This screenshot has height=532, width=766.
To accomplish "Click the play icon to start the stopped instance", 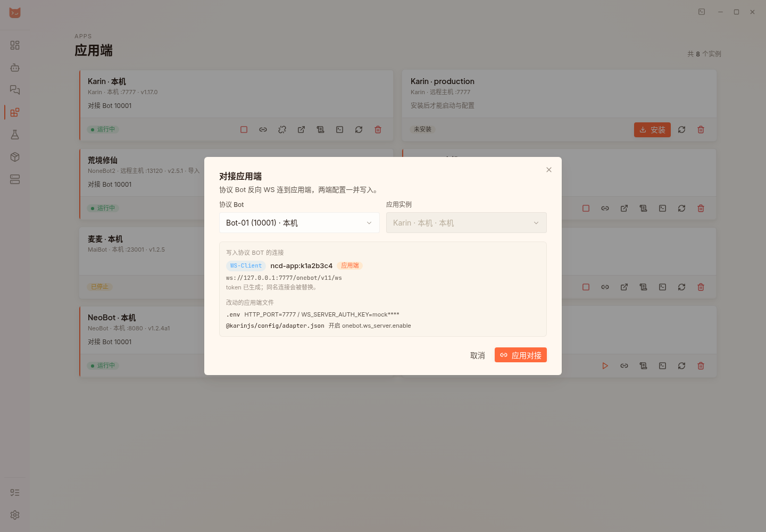I will [x=605, y=366].
